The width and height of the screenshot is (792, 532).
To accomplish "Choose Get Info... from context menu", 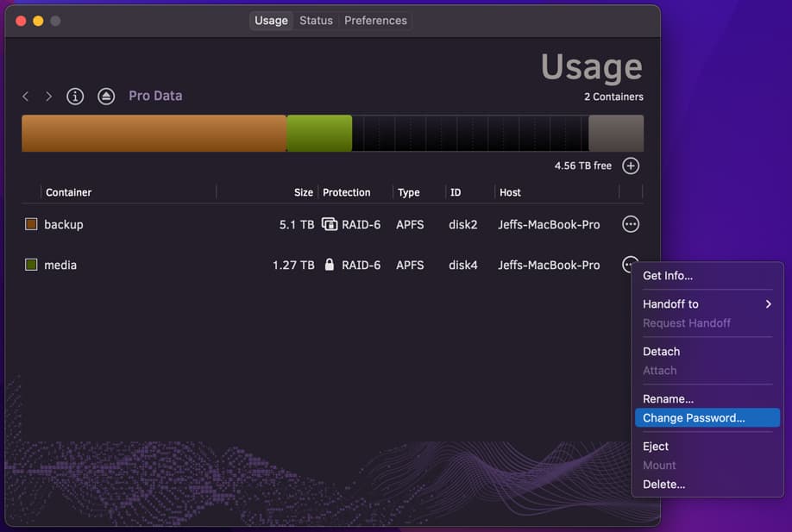I will 707,276.
